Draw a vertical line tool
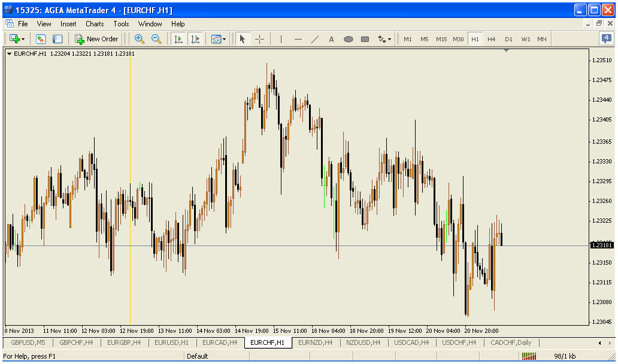 pyautogui.click(x=281, y=39)
